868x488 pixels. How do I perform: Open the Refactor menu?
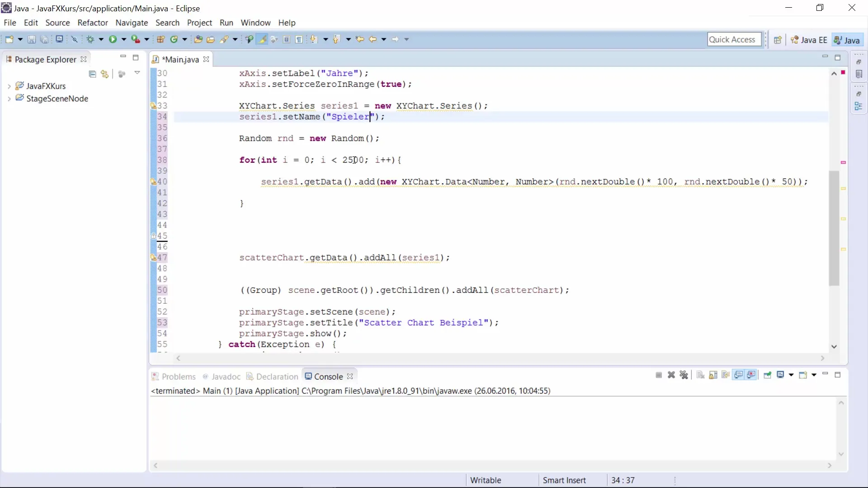click(93, 23)
